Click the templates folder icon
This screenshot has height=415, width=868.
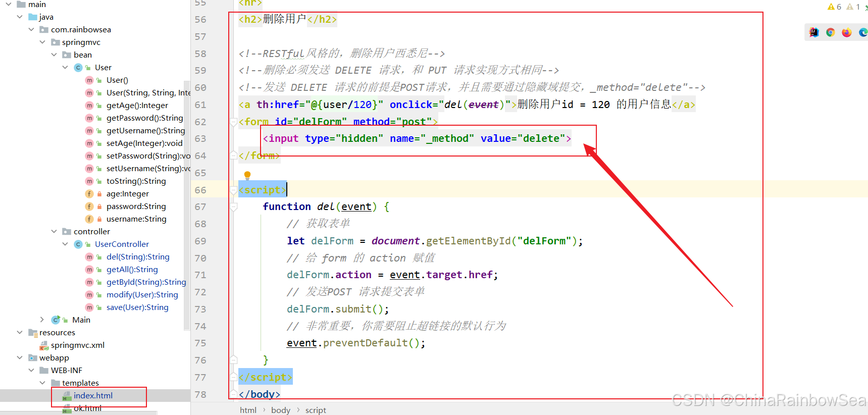click(56, 383)
